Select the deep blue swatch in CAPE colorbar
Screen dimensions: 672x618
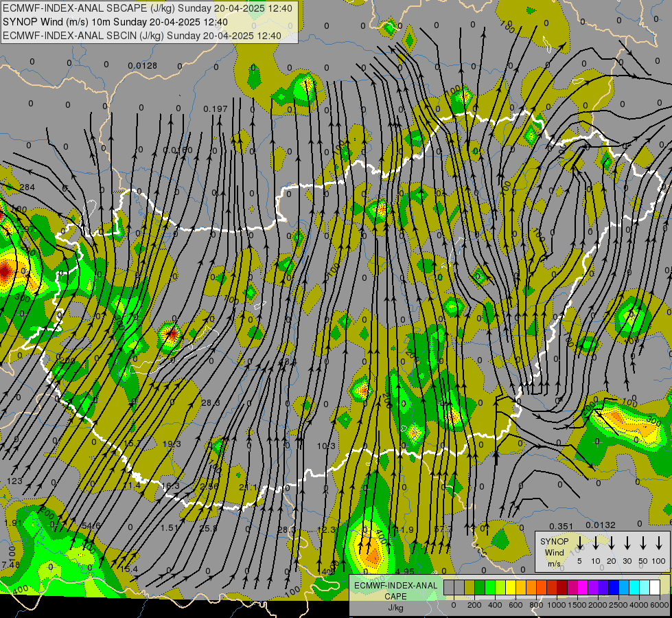[614, 587]
